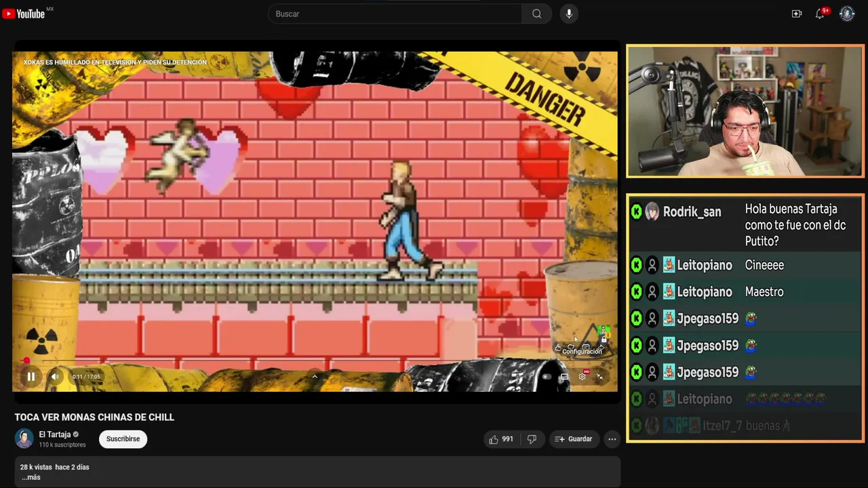Click Rodrik_san's profile avatar in chat
Viewport: 868px width, 488px height.
tap(652, 212)
